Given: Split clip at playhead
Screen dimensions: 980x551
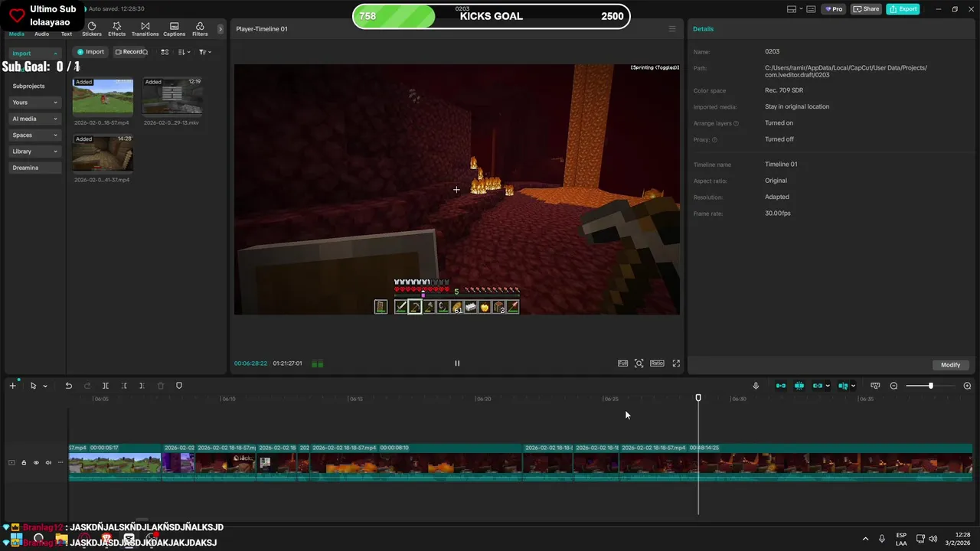Looking at the screenshot, I should coord(106,386).
